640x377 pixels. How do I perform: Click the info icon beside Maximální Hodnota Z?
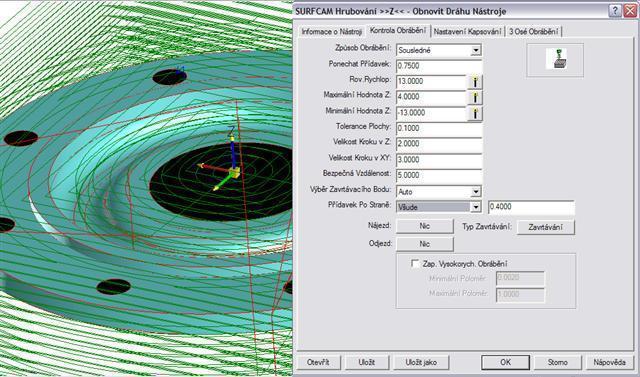[474, 97]
